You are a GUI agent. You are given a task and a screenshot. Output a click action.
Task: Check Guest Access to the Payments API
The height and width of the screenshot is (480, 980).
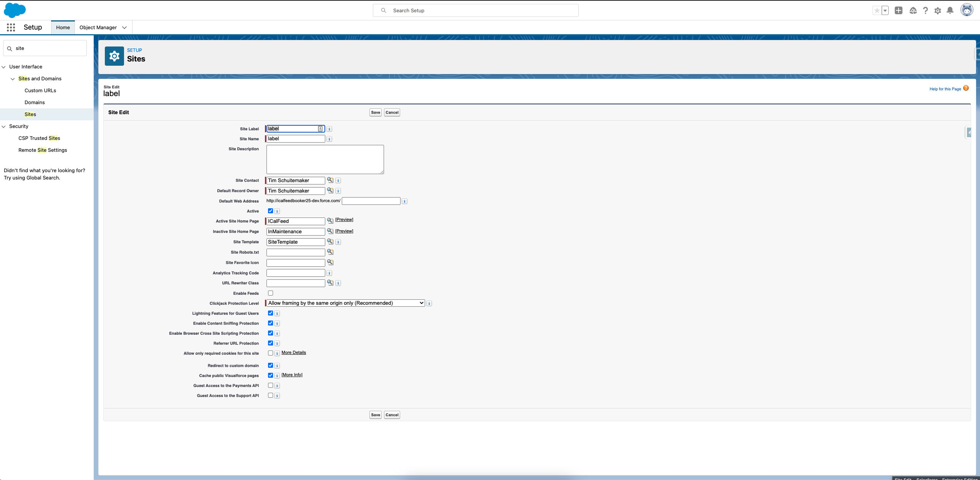pos(270,385)
